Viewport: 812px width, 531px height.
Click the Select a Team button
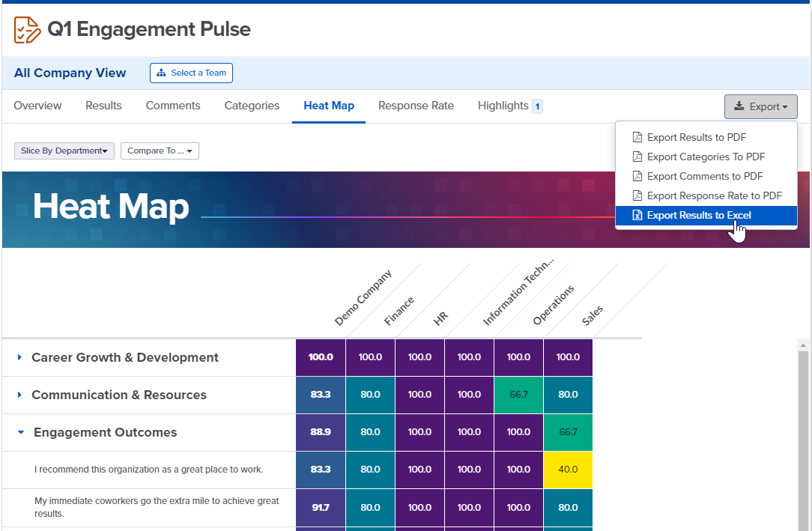pyautogui.click(x=191, y=73)
